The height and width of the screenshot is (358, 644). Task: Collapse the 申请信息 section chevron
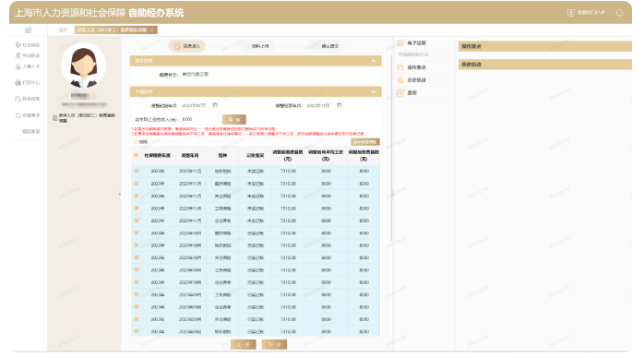pos(374,91)
